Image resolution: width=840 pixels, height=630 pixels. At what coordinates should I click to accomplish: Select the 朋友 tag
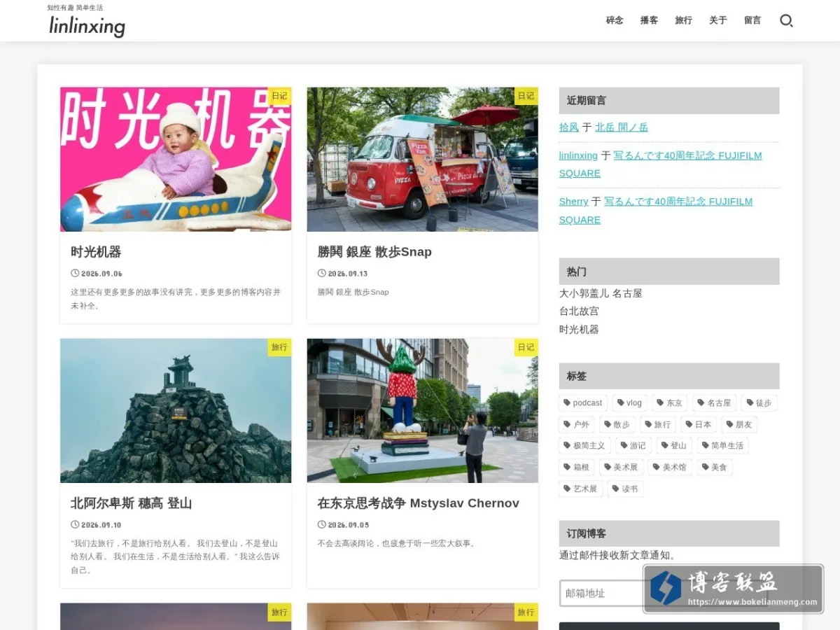click(x=739, y=424)
